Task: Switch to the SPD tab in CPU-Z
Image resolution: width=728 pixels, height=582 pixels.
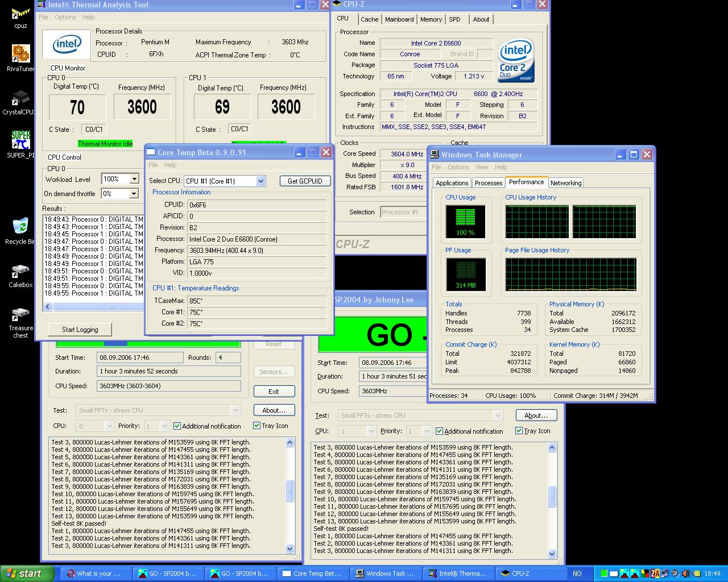Action: 454,19
